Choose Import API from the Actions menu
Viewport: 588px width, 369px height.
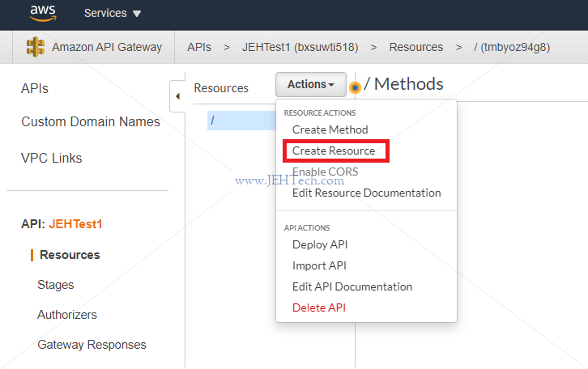[319, 265]
